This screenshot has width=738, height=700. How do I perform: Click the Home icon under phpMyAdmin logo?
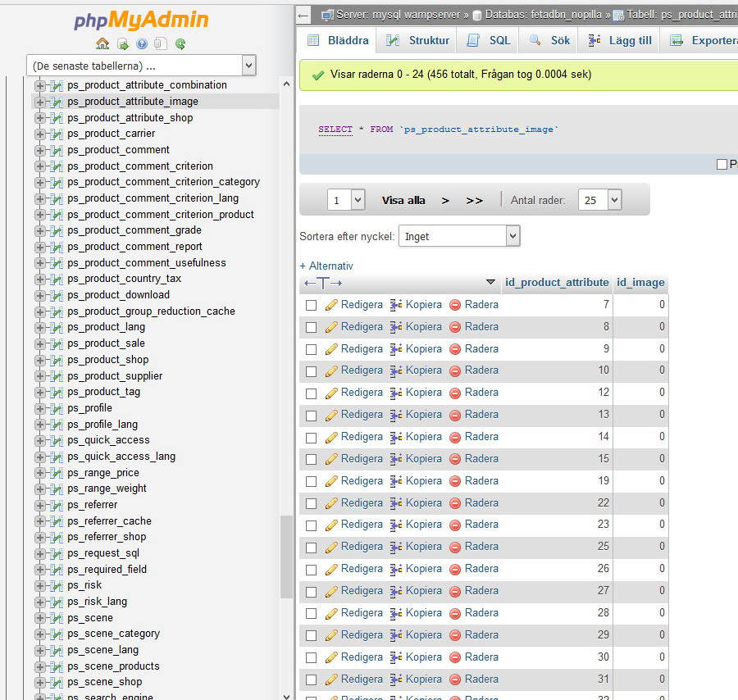coord(102,44)
